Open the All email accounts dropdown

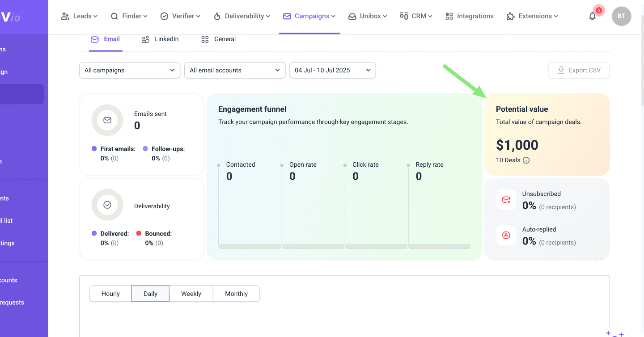(x=235, y=70)
